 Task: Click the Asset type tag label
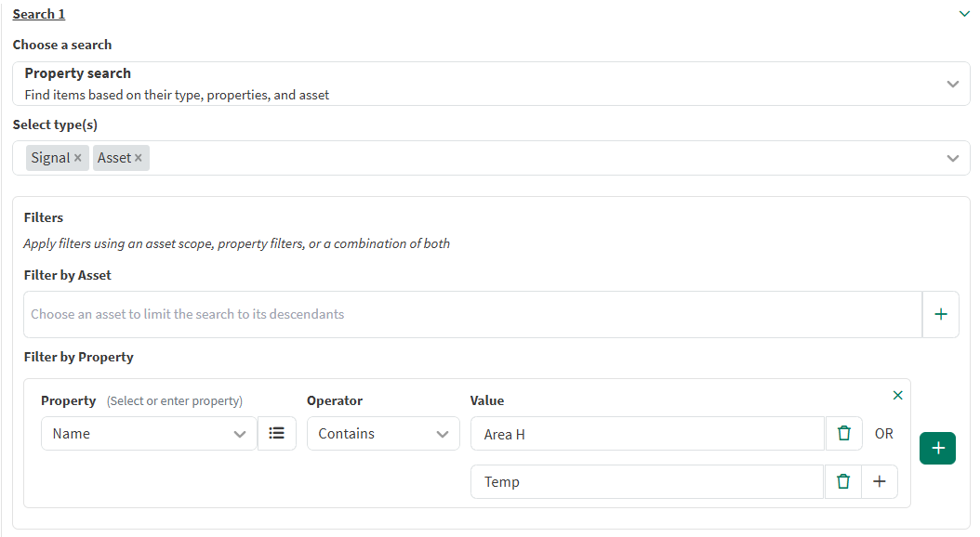click(114, 158)
